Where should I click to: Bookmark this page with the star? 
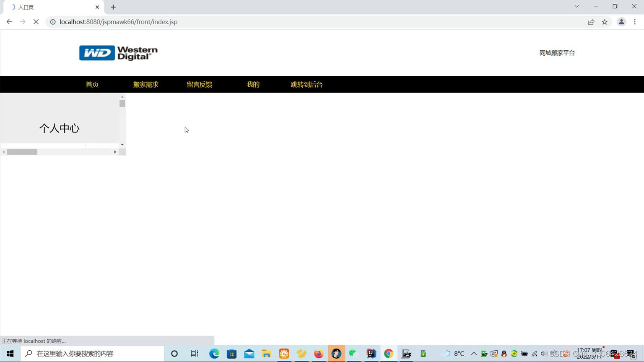click(x=605, y=22)
